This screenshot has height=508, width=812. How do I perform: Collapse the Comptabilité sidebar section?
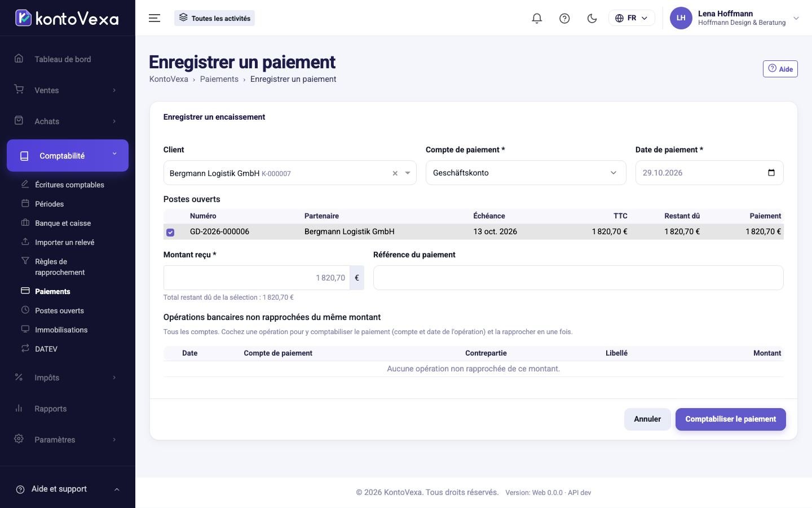coord(68,155)
